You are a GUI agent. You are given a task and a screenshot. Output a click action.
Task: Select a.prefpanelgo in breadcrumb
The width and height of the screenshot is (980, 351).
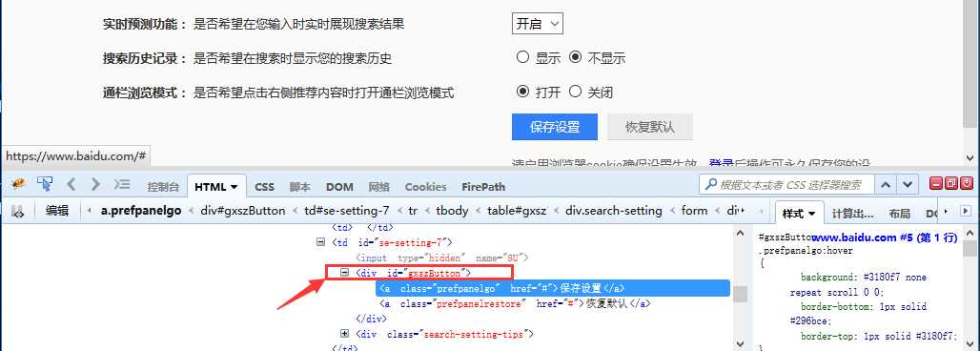141,211
